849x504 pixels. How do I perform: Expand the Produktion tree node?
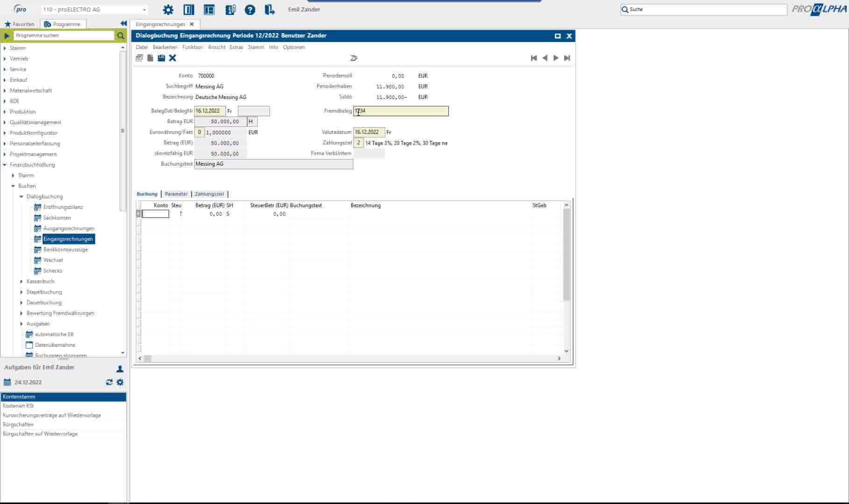[5, 112]
